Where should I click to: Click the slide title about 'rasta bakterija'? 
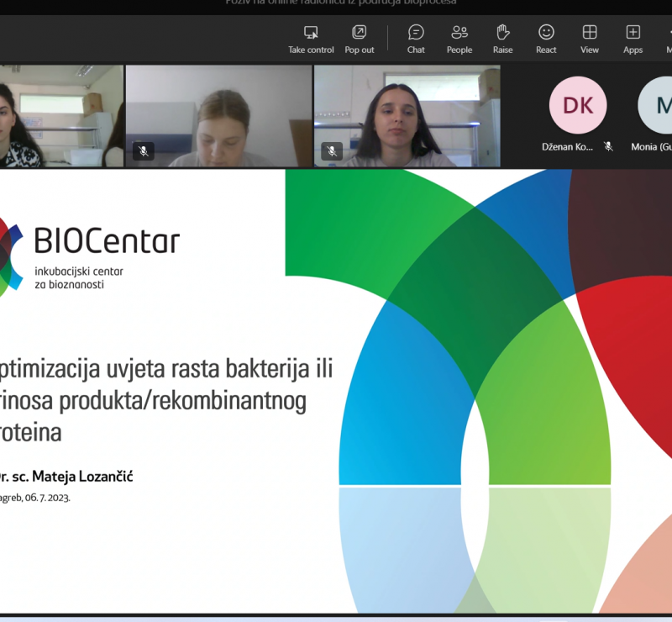point(165,400)
